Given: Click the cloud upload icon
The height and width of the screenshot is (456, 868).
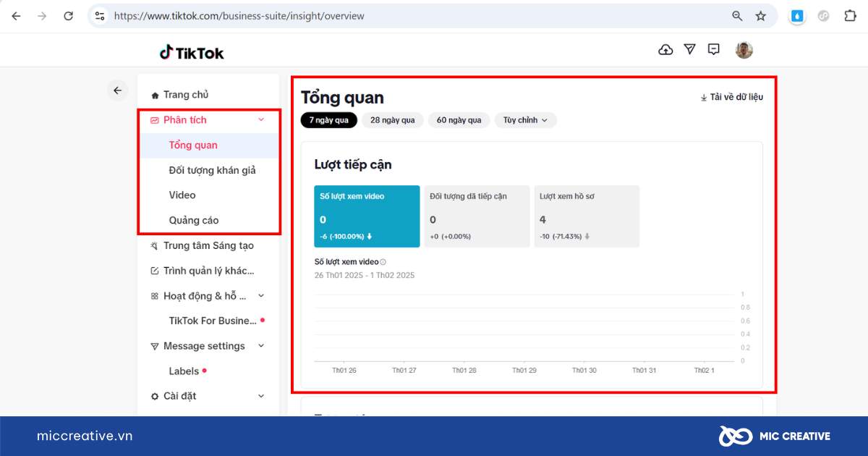Looking at the screenshot, I should pos(665,49).
